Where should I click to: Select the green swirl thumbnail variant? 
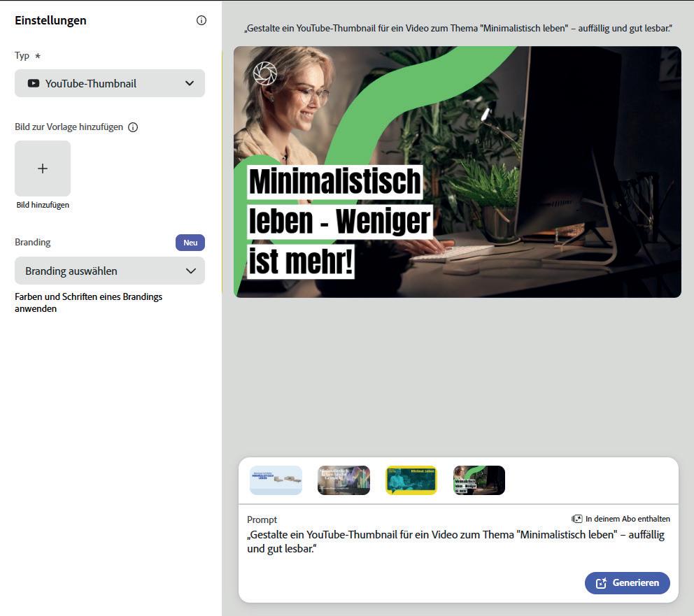pos(479,480)
